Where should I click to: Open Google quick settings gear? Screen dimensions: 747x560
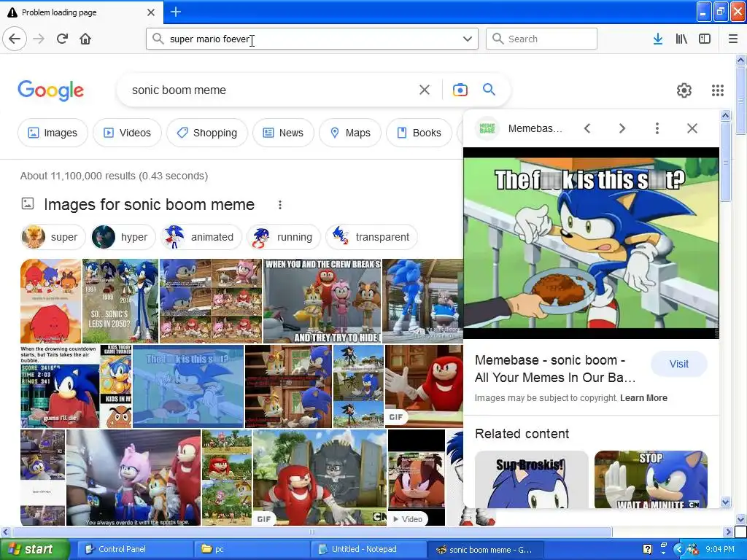tap(684, 90)
